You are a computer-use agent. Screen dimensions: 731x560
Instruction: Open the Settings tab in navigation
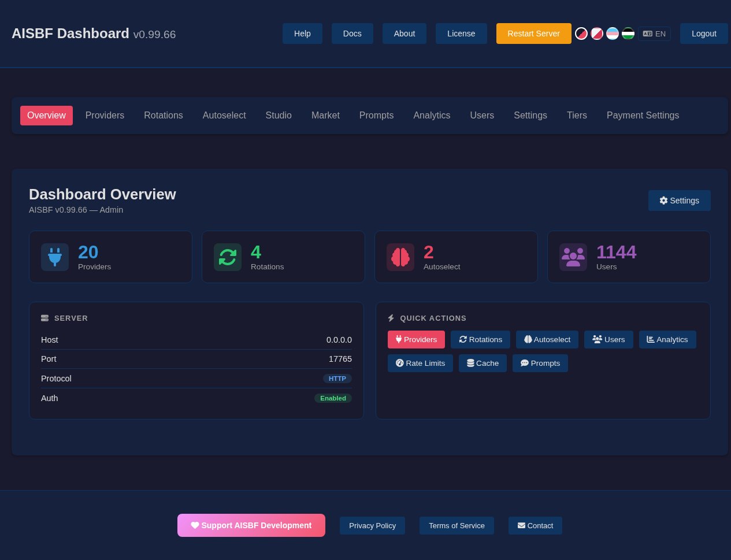(x=530, y=116)
